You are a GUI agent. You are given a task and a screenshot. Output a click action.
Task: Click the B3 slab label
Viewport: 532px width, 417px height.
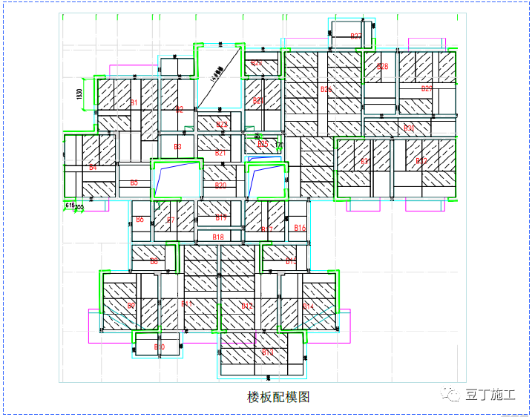coord(177,147)
